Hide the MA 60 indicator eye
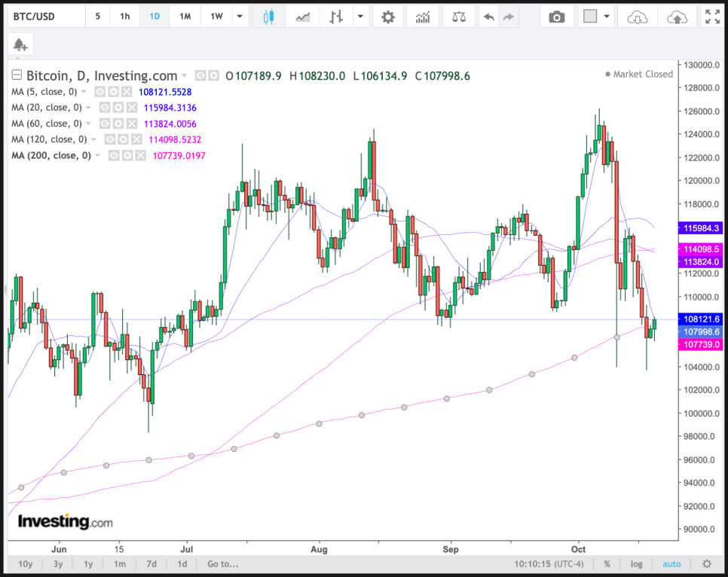This screenshot has height=577, width=728. tap(105, 124)
